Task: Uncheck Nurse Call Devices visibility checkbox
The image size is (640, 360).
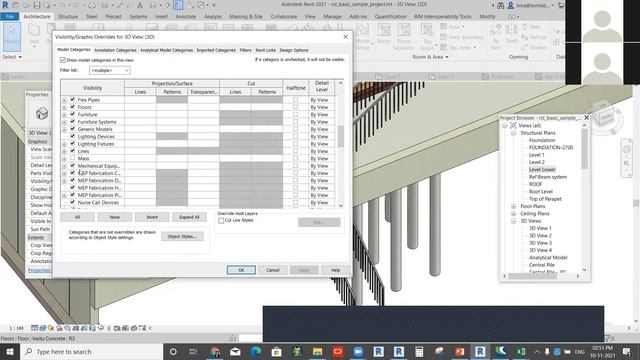Action: point(73,202)
